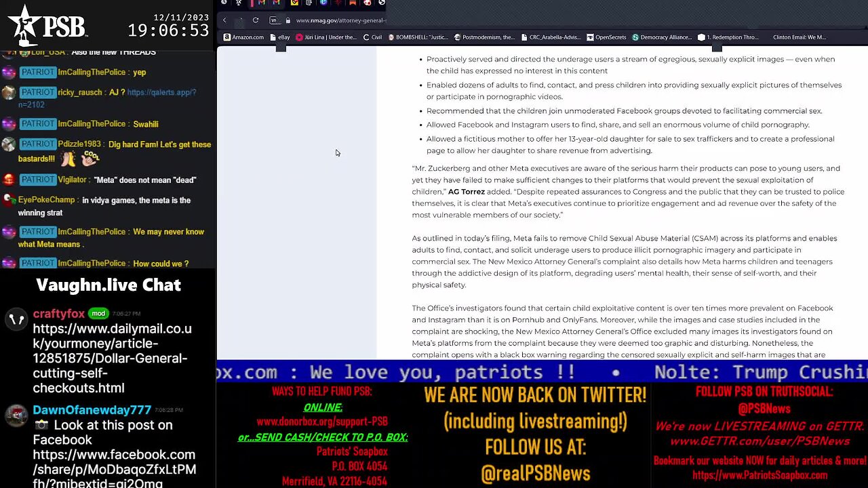Click the 'www.GETTR.com/user/PSBNews' text
The image size is (868, 488).
pos(759,441)
